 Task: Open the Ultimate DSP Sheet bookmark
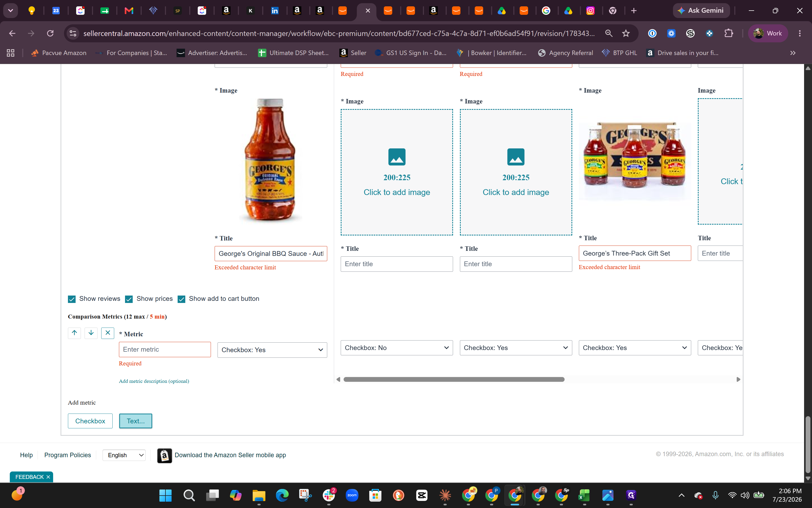pos(293,53)
